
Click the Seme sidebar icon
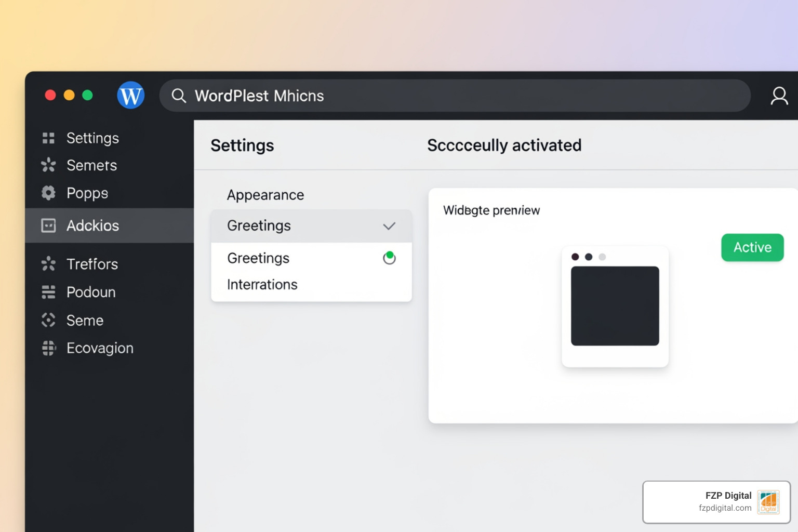48,320
